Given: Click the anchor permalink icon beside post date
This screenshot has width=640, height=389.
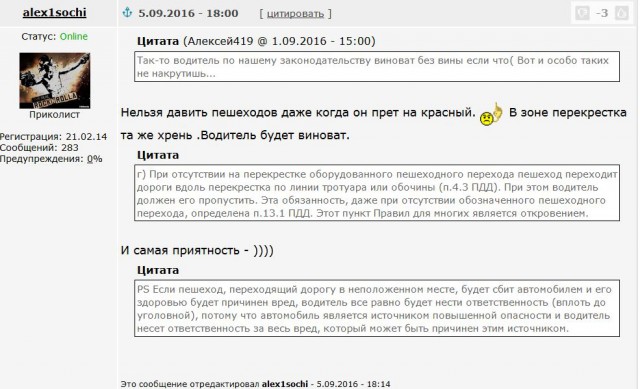Looking at the screenshot, I should 127,13.
